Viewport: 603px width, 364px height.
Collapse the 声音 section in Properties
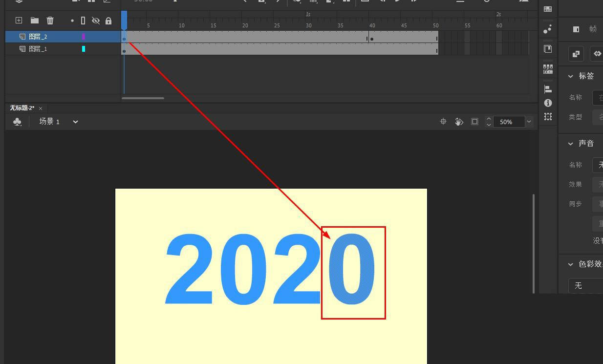point(570,143)
